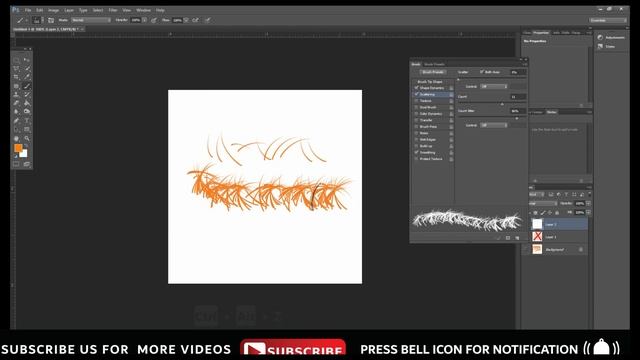
Task: Select the Hand tool
Action: click(16, 138)
